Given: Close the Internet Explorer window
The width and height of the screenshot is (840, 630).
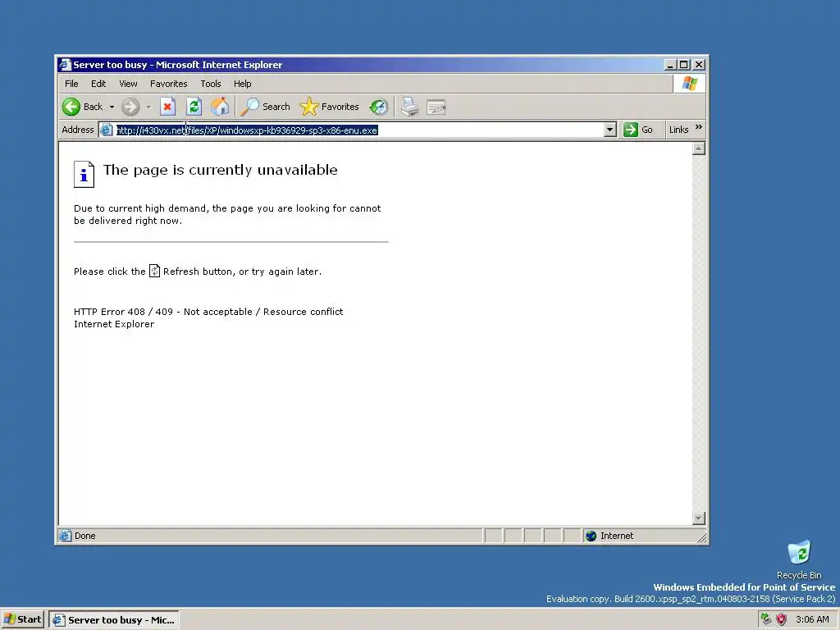Looking at the screenshot, I should click(x=699, y=65).
